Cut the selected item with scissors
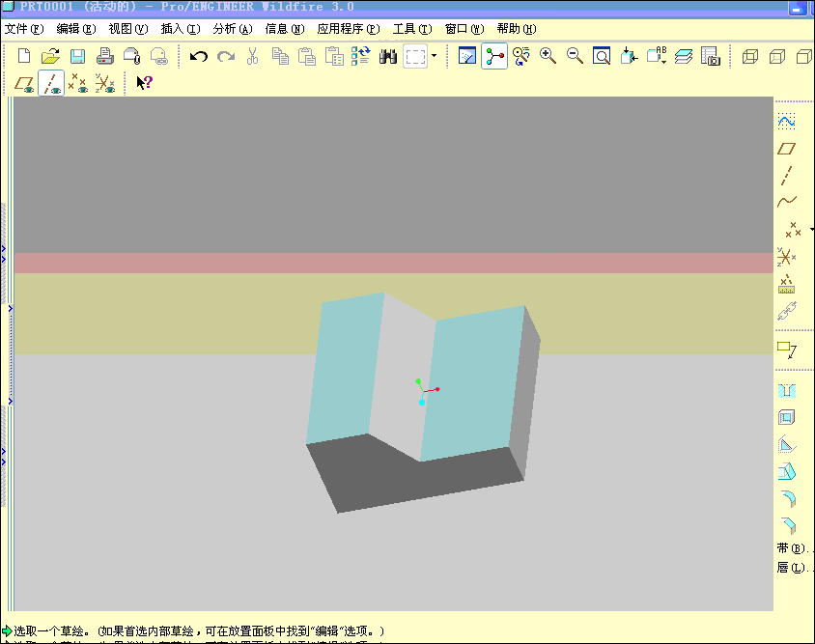 coord(253,56)
